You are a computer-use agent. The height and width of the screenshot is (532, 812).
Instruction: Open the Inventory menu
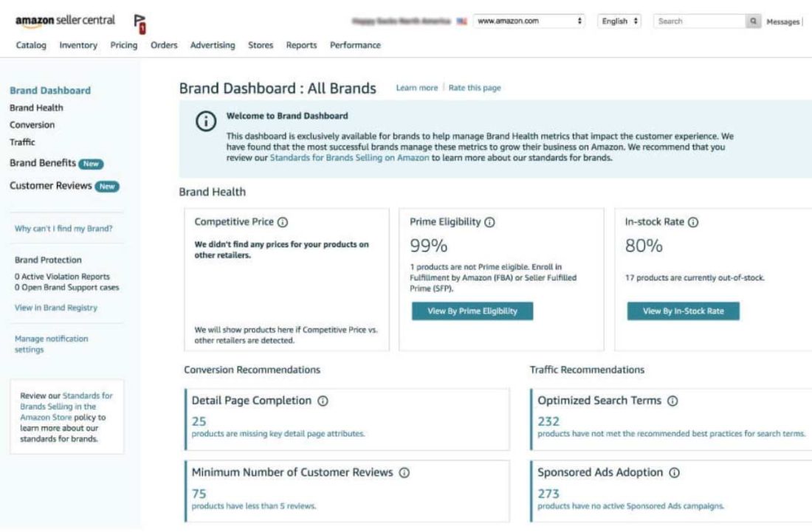(x=78, y=45)
